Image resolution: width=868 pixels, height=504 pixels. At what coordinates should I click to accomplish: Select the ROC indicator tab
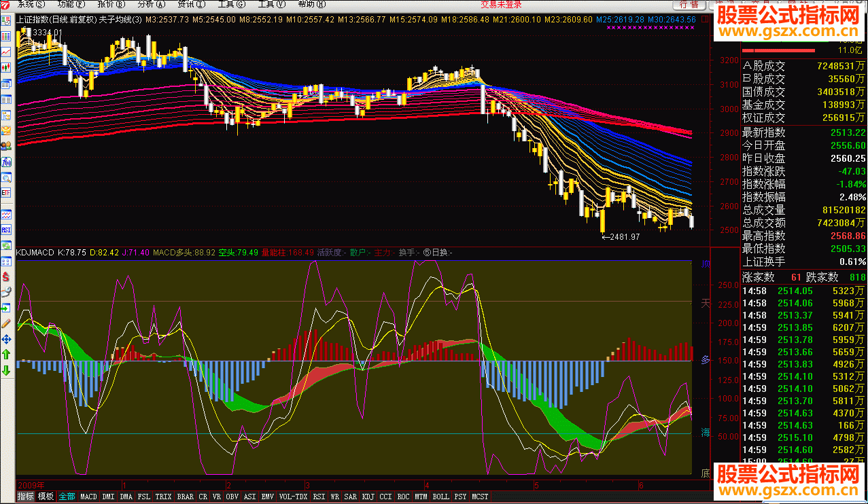404,497
